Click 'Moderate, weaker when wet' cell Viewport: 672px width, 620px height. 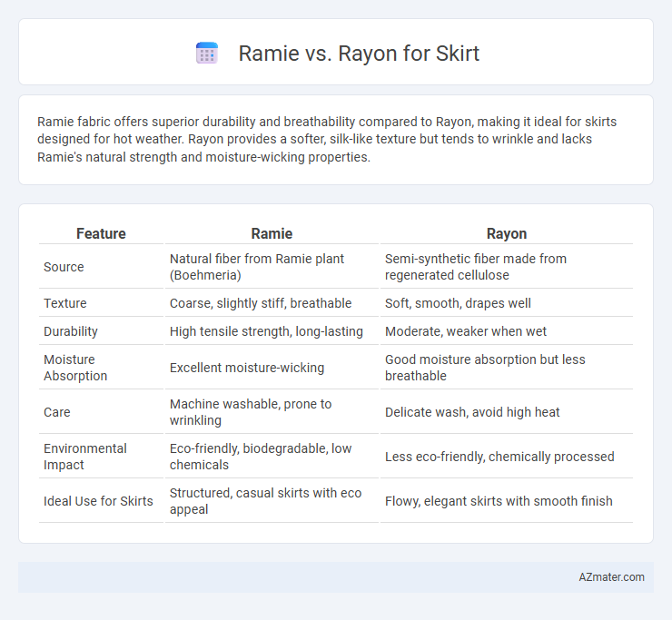click(466, 331)
